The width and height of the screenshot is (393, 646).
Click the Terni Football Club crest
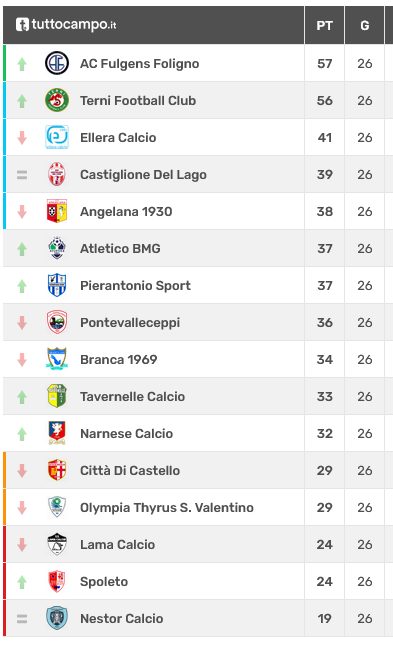coord(57,100)
